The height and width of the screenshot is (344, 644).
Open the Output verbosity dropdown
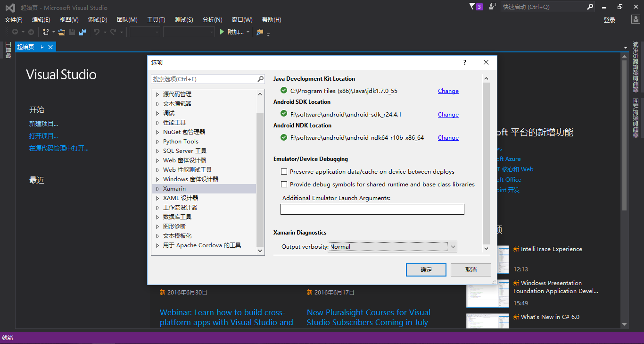coord(453,246)
